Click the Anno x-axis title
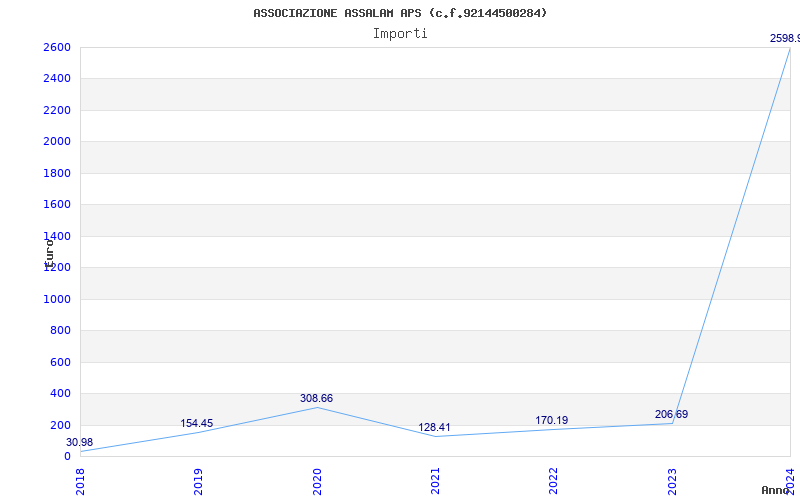The height and width of the screenshot is (500, 800). point(776,490)
